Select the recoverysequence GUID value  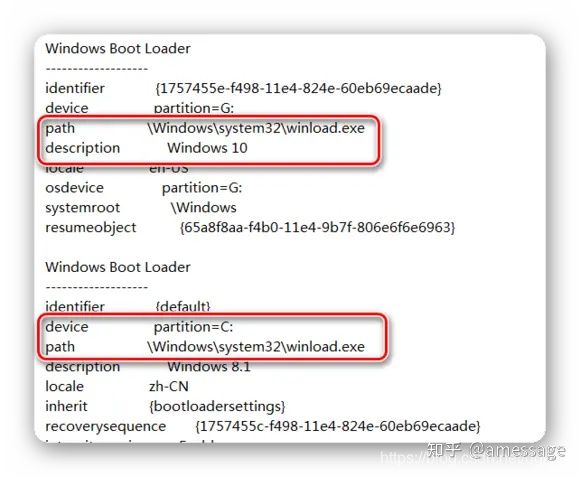pyautogui.click(x=337, y=426)
